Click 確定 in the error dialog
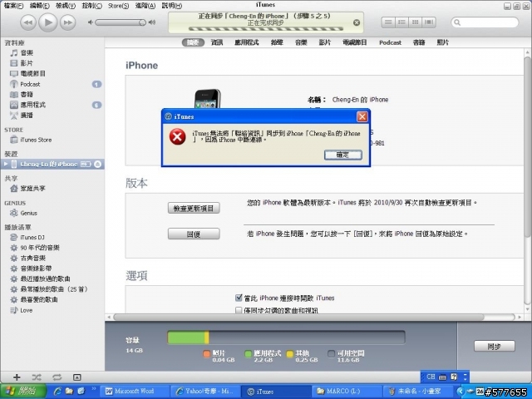 [343, 155]
